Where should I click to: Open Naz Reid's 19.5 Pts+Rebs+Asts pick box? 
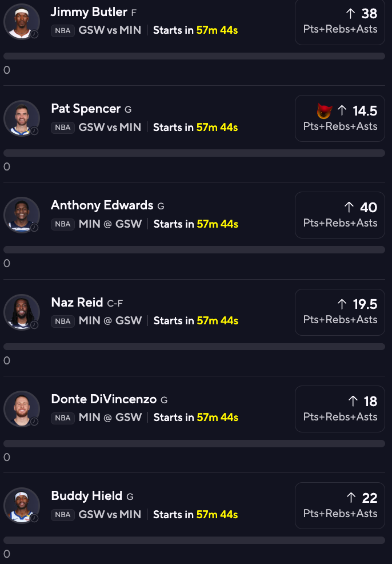[x=340, y=312]
